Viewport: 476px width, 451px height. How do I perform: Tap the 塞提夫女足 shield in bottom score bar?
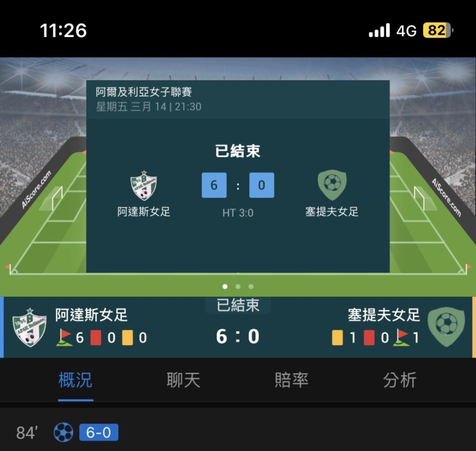point(446,327)
